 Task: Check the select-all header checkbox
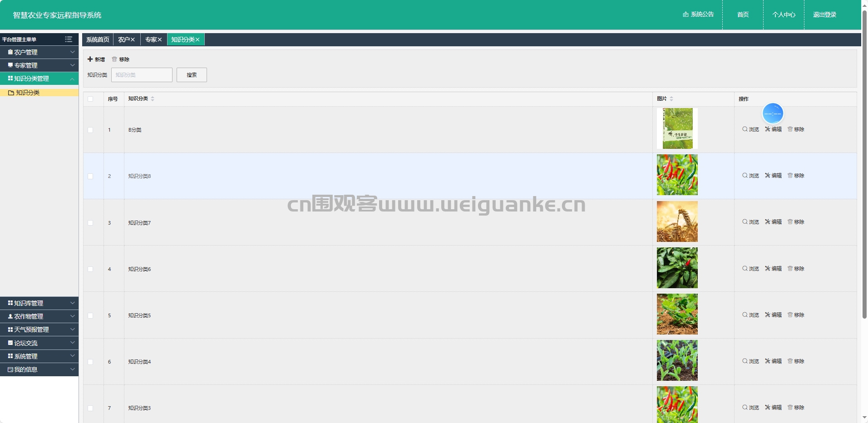click(x=90, y=99)
